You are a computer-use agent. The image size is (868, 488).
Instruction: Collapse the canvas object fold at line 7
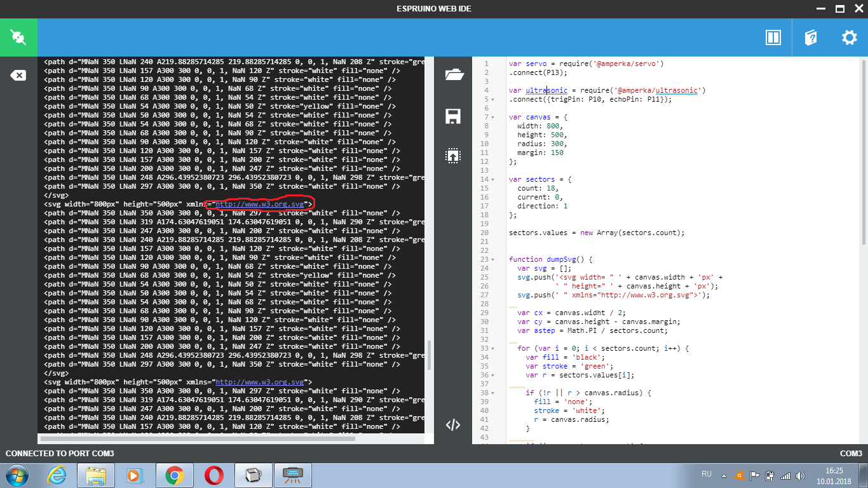(492, 117)
